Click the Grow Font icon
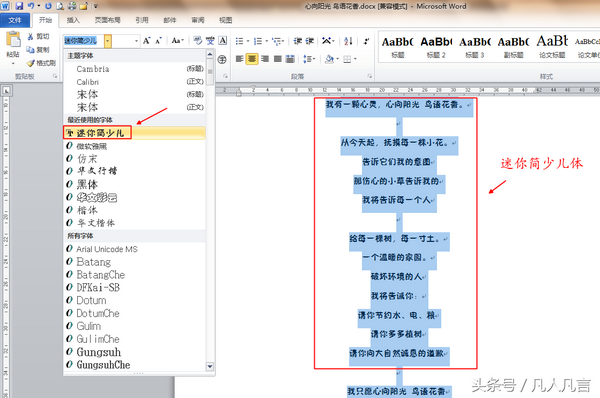The height and width of the screenshot is (398, 600). click(x=147, y=41)
